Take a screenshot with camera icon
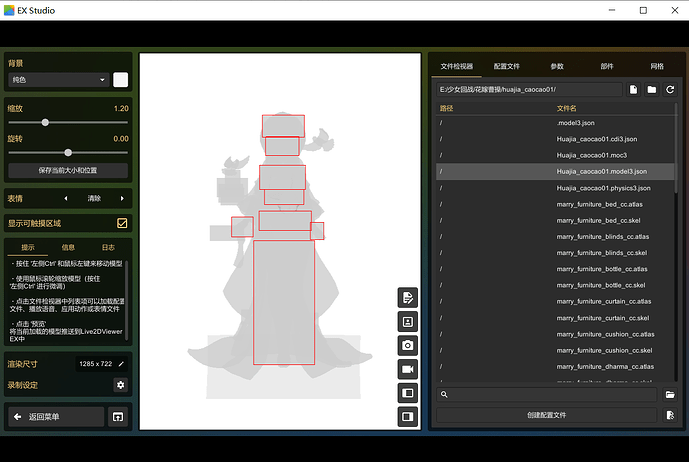The width and height of the screenshot is (689, 462). coord(407,346)
